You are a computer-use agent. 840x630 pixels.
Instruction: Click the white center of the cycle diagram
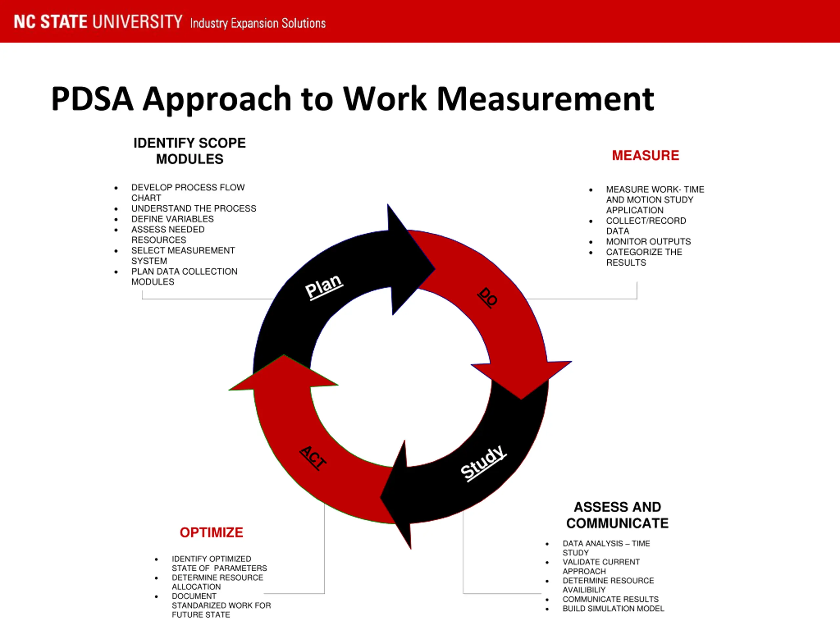coord(401,376)
